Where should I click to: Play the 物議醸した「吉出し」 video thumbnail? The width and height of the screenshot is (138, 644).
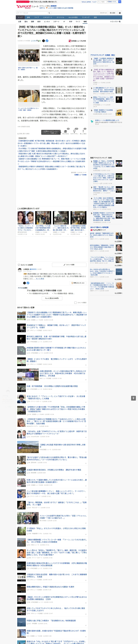click(x=119, y=163)
